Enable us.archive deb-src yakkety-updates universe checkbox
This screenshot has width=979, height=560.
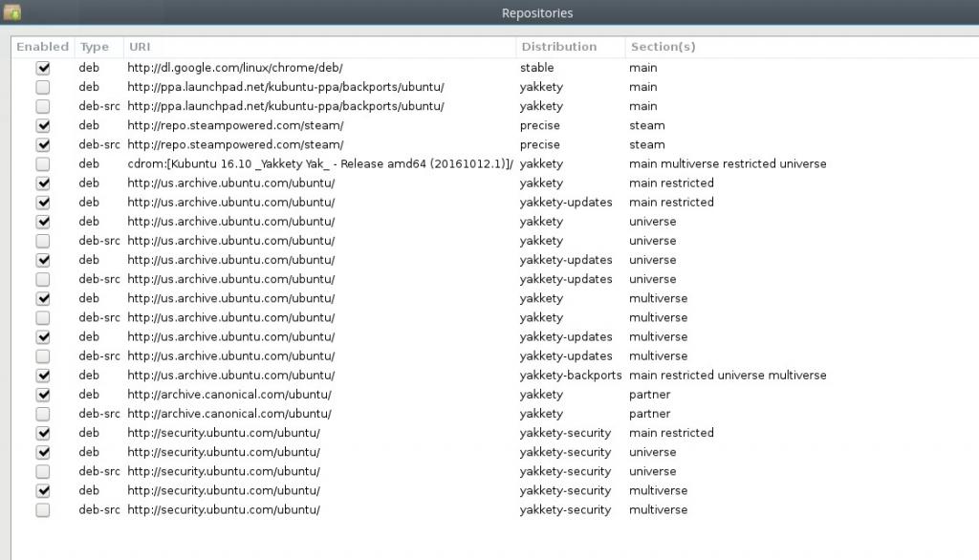pos(42,280)
